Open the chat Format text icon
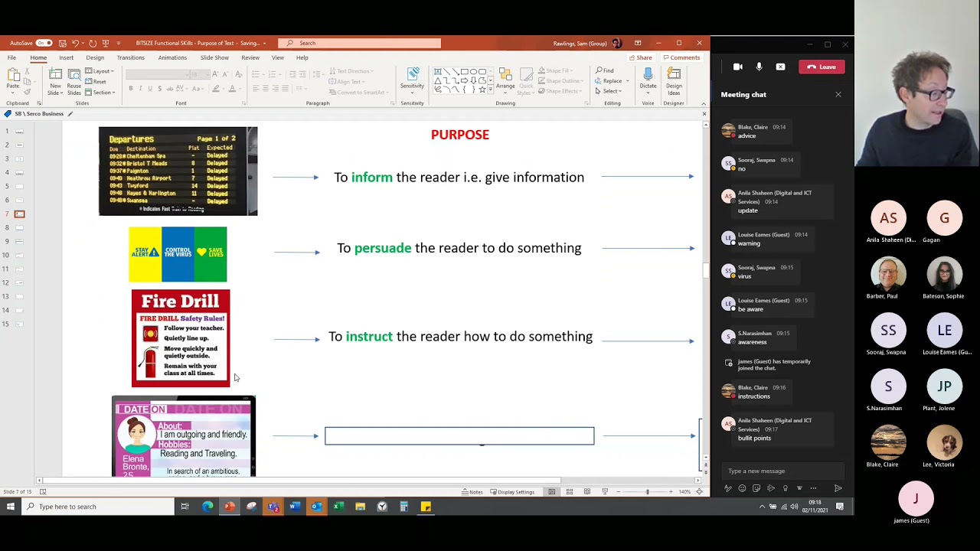Screen dimensions: 980x551 pyautogui.click(x=727, y=488)
